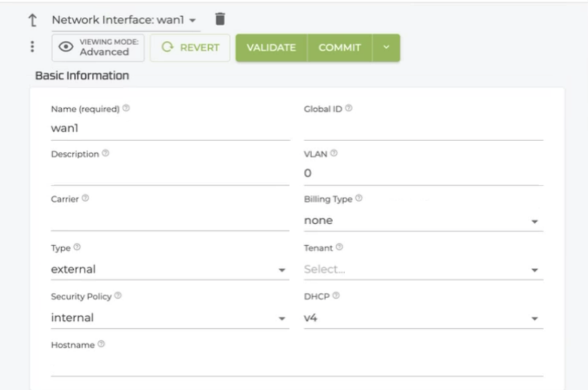Image resolution: width=588 pixels, height=390 pixels.
Task: Show help for VLAN field
Action: click(334, 153)
